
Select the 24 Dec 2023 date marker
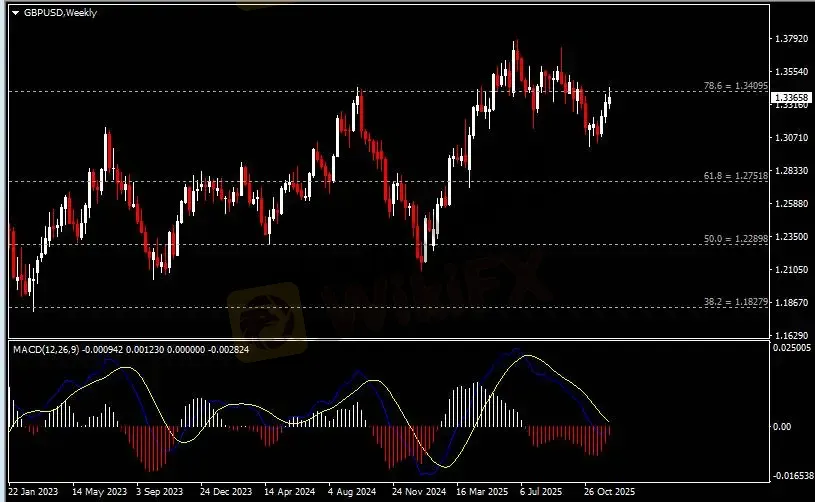[x=224, y=492]
